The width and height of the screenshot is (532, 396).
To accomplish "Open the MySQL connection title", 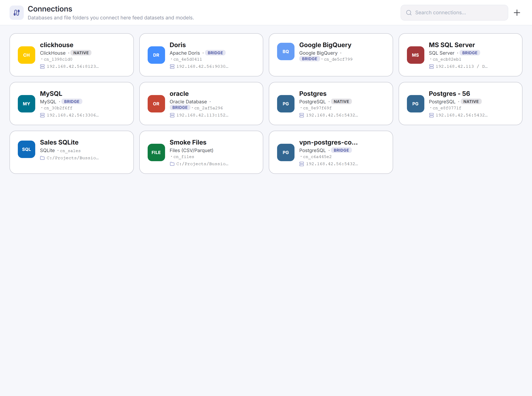I will 51,93.
